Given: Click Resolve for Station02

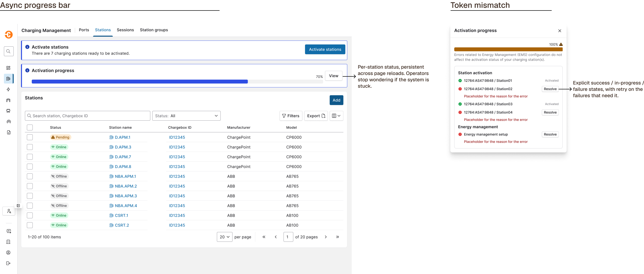Looking at the screenshot, I should 550,89.
